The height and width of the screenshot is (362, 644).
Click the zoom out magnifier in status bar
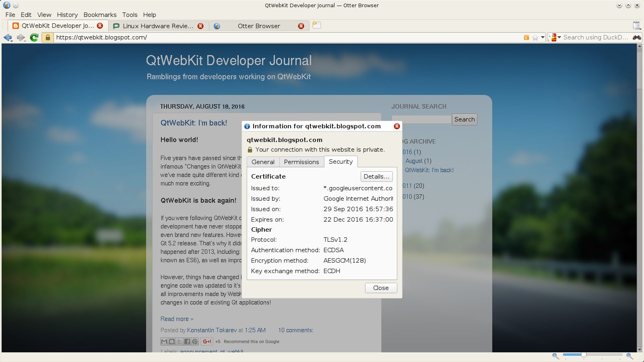(555, 356)
